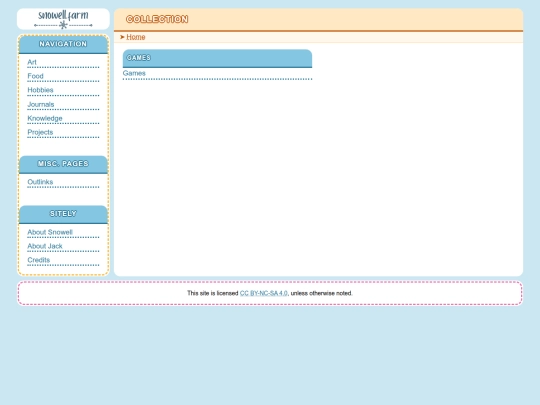Click the Navigation sidebar heading
Viewport: 540px width, 405px height.
63,44
